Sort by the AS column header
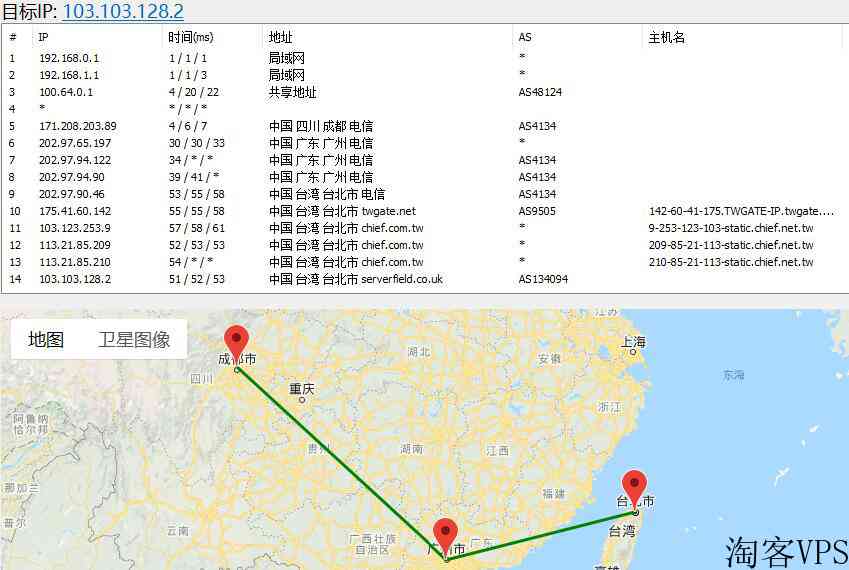Viewport: 849px width, 570px height. (525, 37)
